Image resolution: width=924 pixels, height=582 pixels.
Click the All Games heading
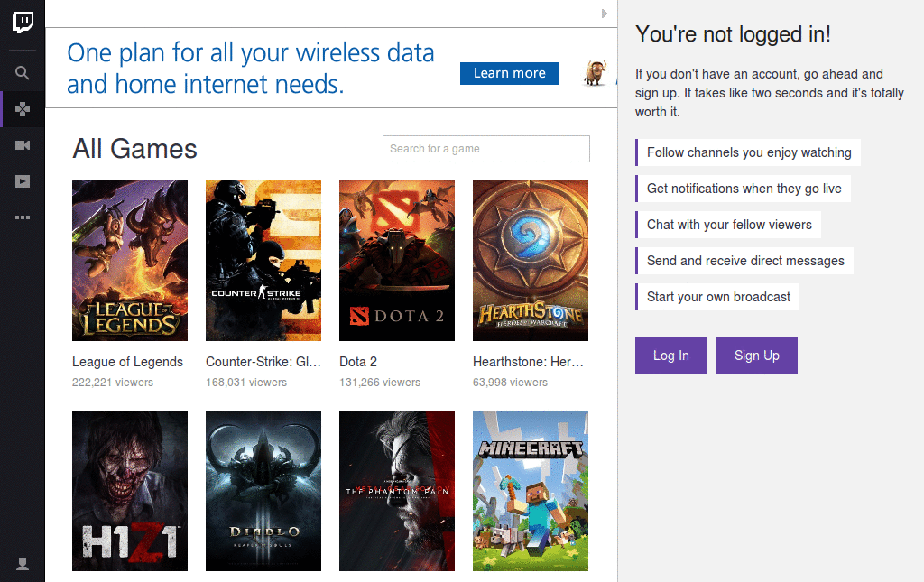coord(134,149)
